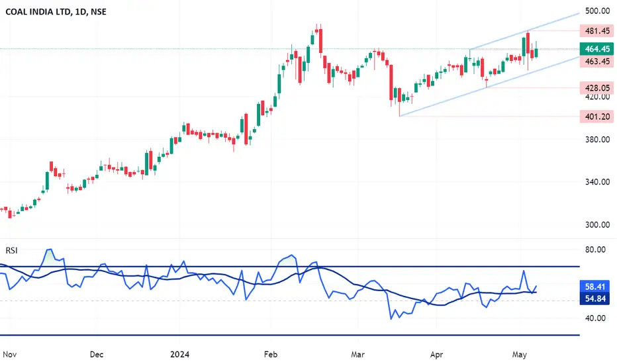Click the 340.00 price axis value
Image resolution: width=617 pixels, height=364 pixels.
click(597, 182)
